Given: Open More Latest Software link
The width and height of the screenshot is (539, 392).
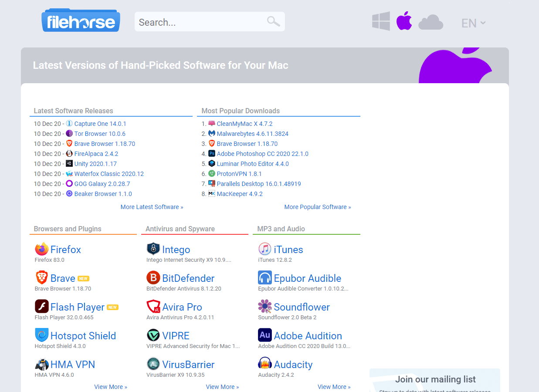Looking at the screenshot, I should (x=152, y=207).
